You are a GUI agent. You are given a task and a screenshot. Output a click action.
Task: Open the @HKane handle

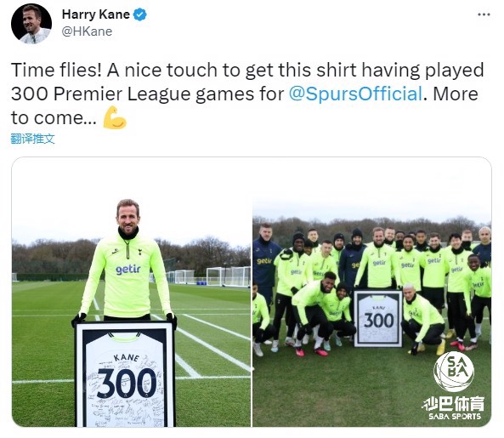click(87, 31)
